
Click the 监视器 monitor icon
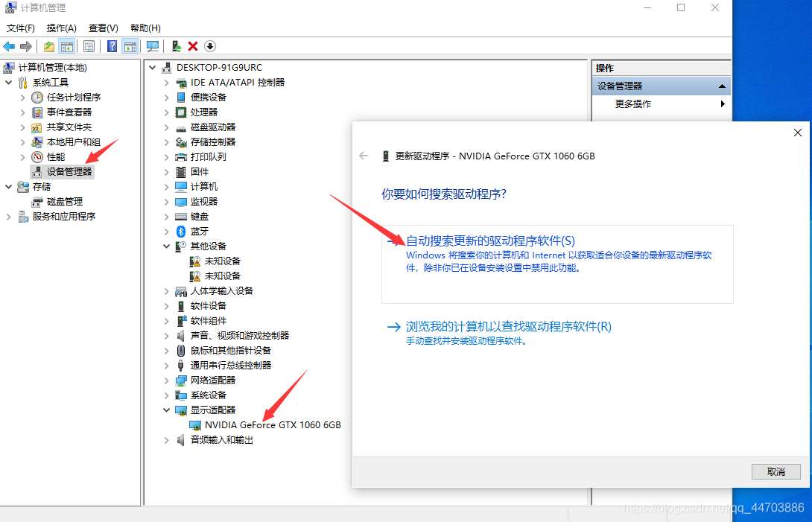coord(181,202)
